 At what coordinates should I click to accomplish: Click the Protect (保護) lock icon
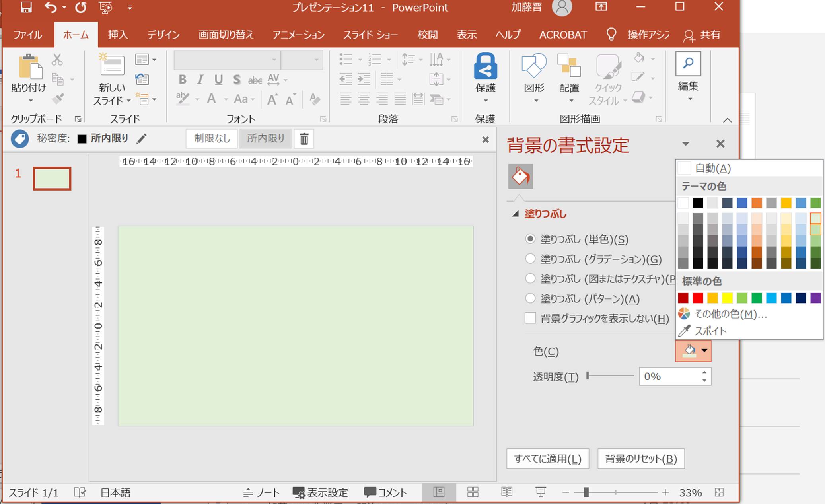pyautogui.click(x=485, y=66)
